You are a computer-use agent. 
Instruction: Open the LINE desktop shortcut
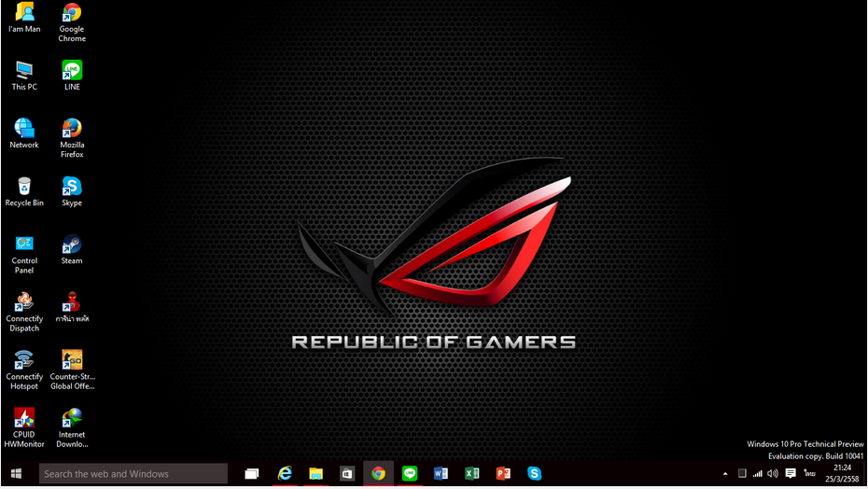coord(72,76)
